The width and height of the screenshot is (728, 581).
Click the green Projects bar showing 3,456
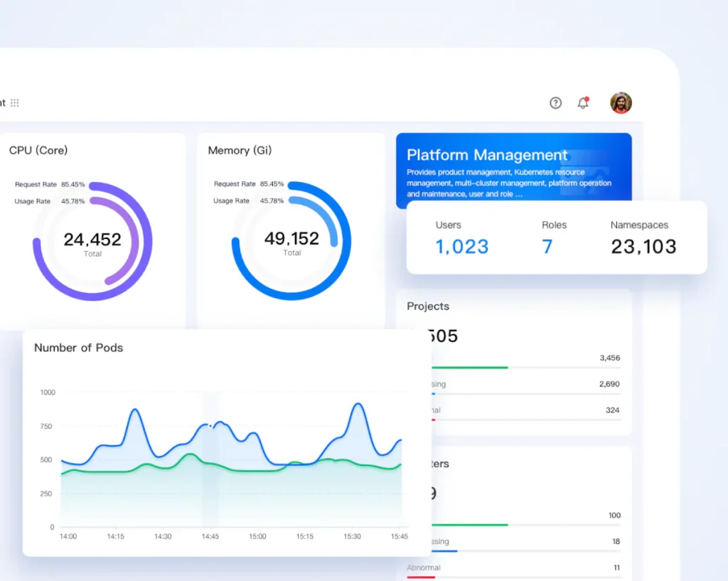469,368
